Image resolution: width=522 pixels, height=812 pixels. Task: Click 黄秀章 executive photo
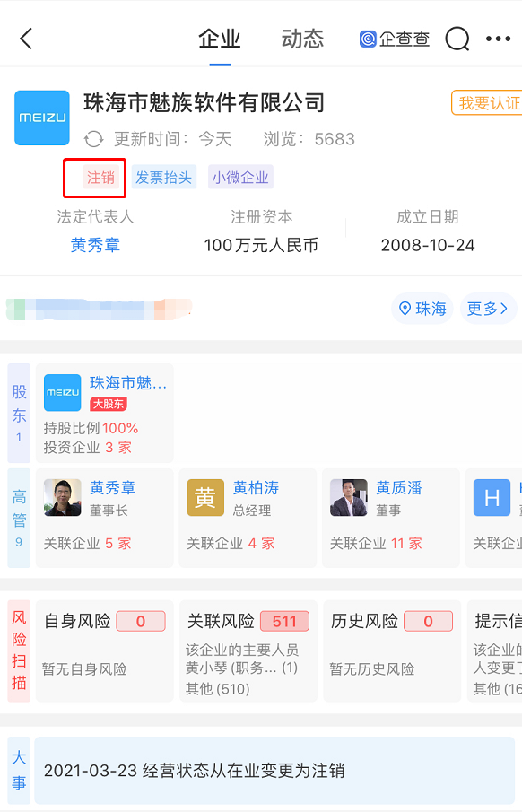point(62,498)
